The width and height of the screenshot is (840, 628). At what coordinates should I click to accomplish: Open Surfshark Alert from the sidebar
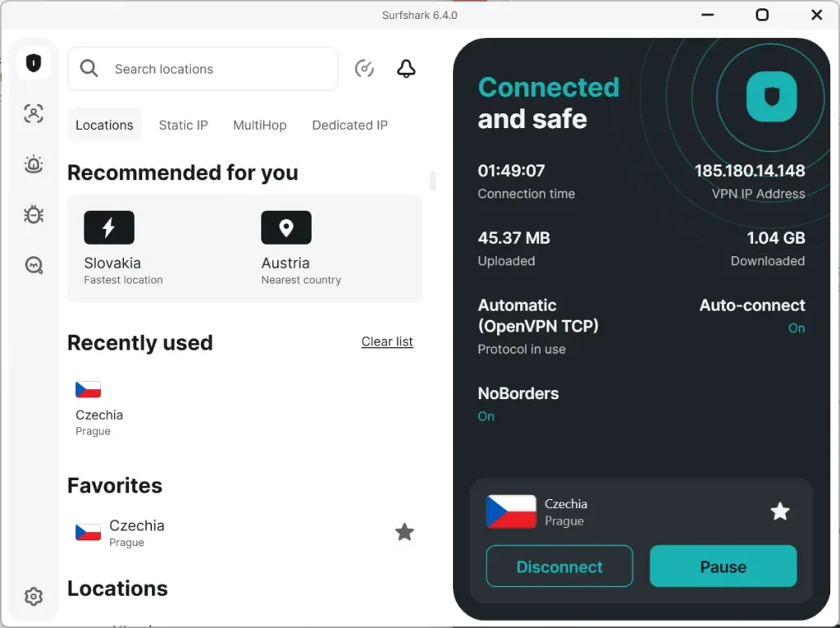coord(33,164)
